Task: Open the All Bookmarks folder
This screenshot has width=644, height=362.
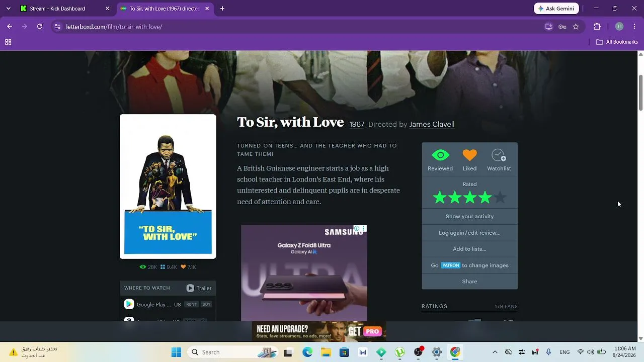Action: pos(617,42)
